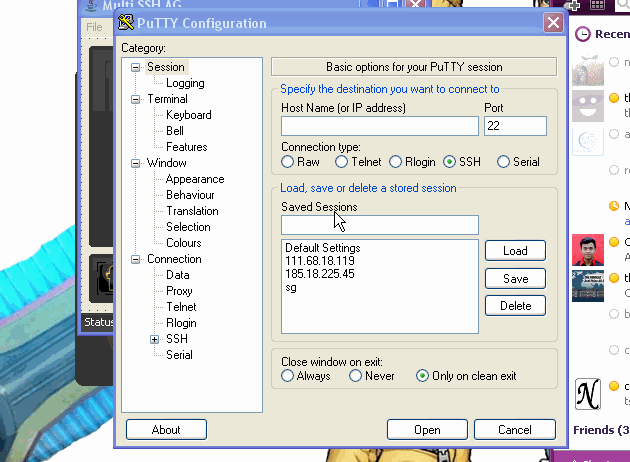Select the Rlogin connection type
Image resolution: width=630 pixels, height=462 pixels.
pyautogui.click(x=395, y=162)
